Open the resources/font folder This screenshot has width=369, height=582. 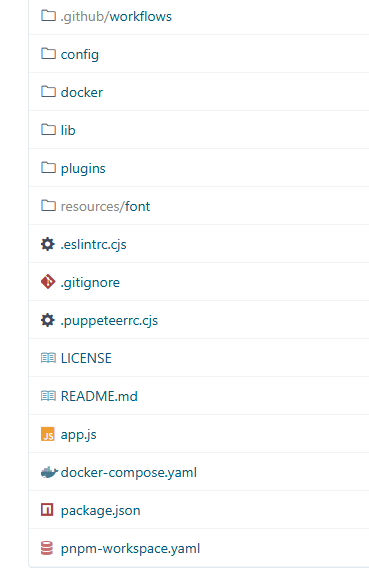click(105, 206)
